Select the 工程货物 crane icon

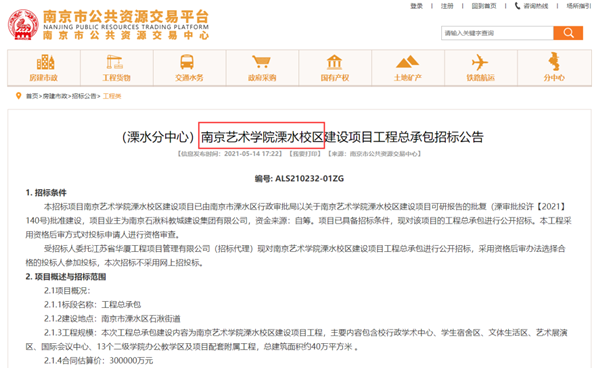[x=117, y=68]
